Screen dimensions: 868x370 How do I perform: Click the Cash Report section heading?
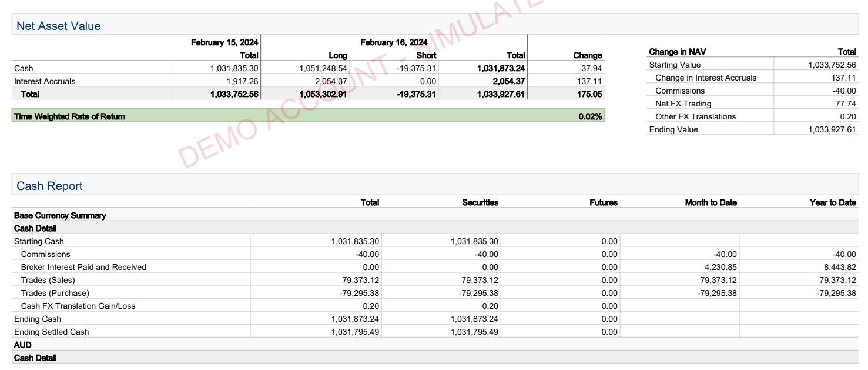tap(49, 186)
